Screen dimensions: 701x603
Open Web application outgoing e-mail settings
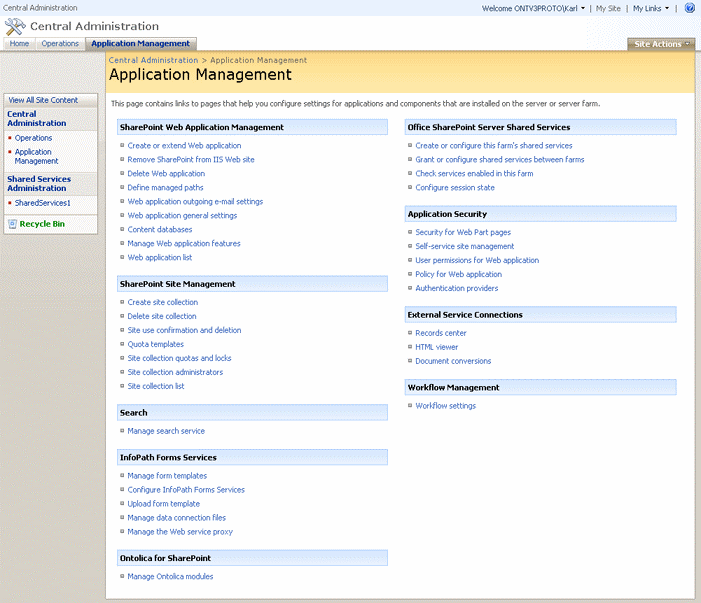[195, 202]
